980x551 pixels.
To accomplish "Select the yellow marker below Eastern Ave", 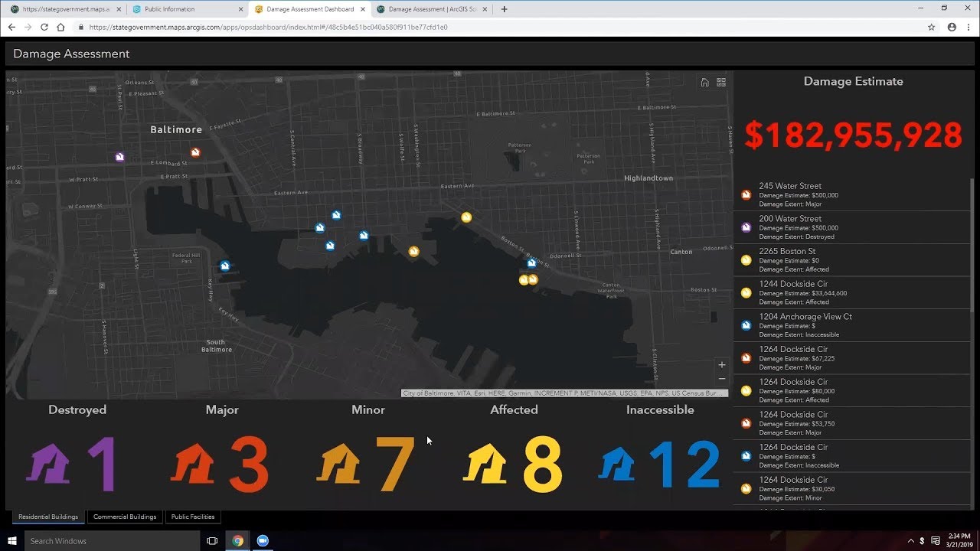I will coord(465,217).
